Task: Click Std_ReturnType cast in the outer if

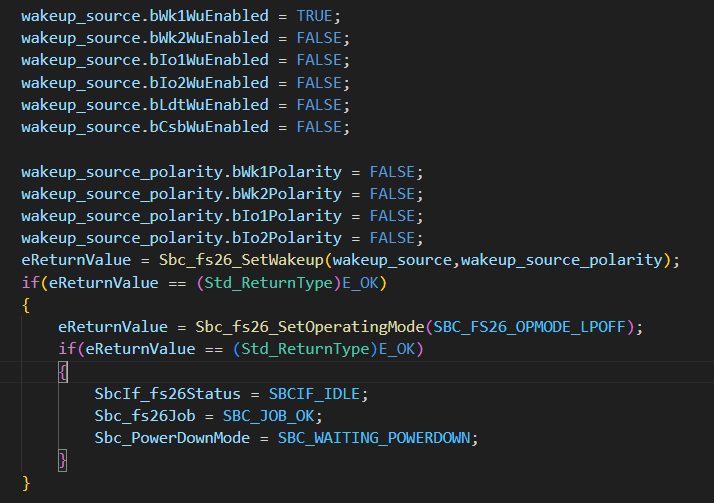Action: 269,283
